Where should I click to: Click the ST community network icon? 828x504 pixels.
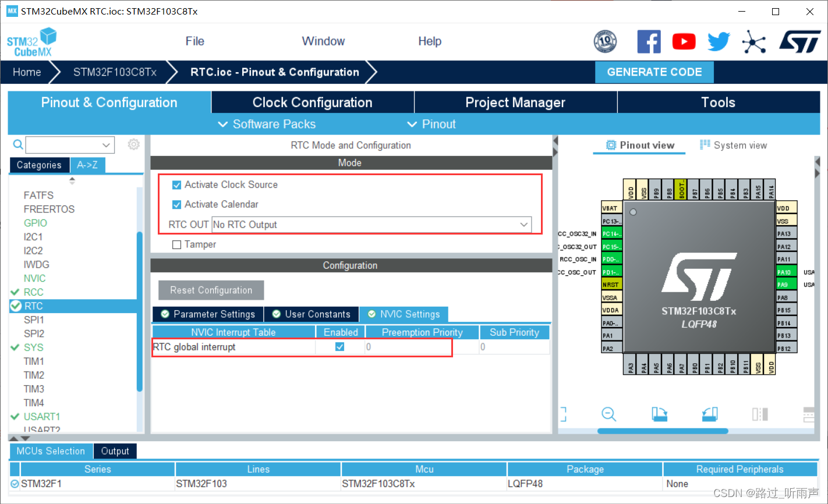[x=753, y=42]
